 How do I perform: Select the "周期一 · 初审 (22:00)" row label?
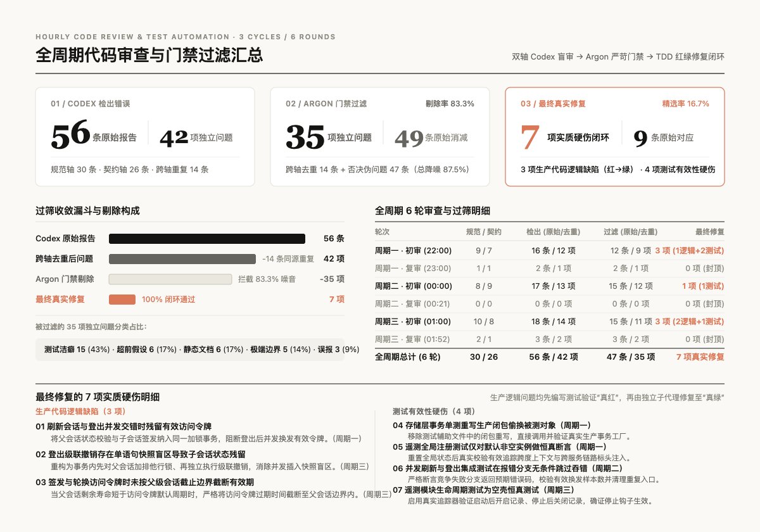coord(413,251)
